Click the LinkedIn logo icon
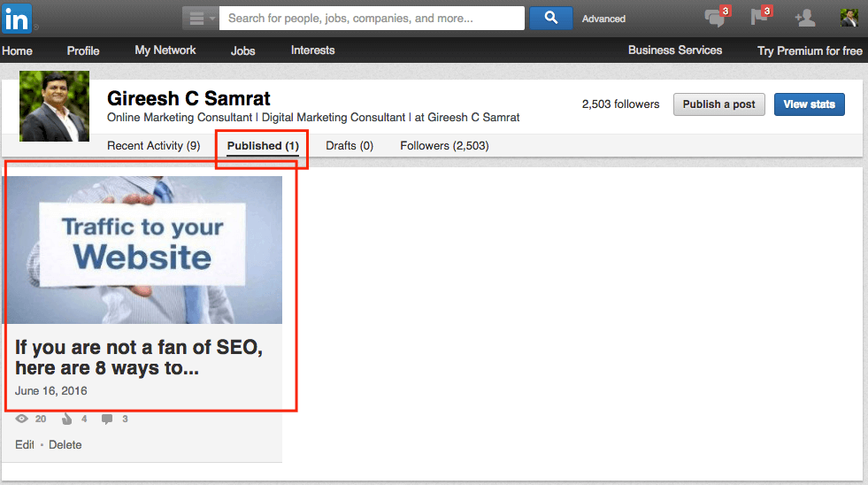Viewport: 868px width, 485px height. [17, 19]
